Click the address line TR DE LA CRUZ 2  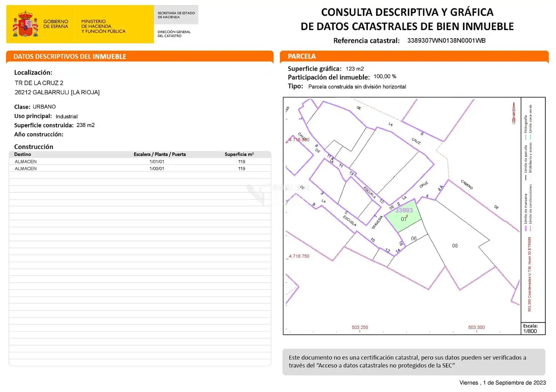coord(39,83)
